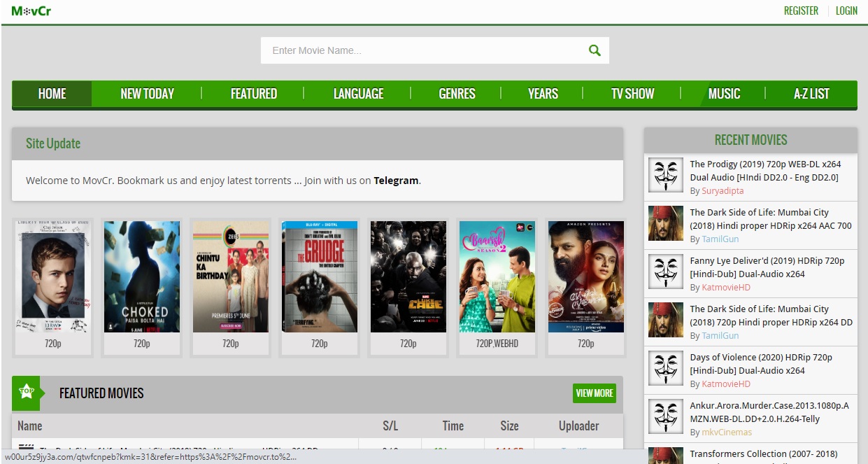This screenshot has width=868, height=464.
Task: Open uploader mkvCinemas profile
Action: pos(727,433)
